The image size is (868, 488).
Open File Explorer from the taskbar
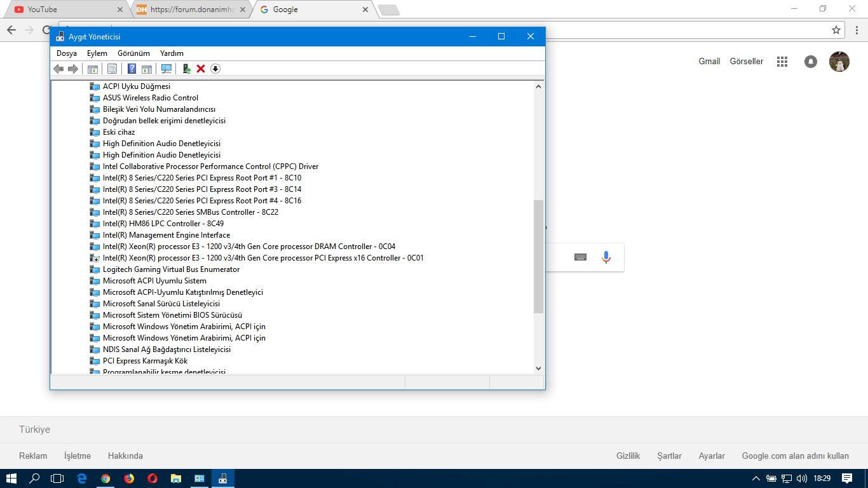pyautogui.click(x=176, y=478)
